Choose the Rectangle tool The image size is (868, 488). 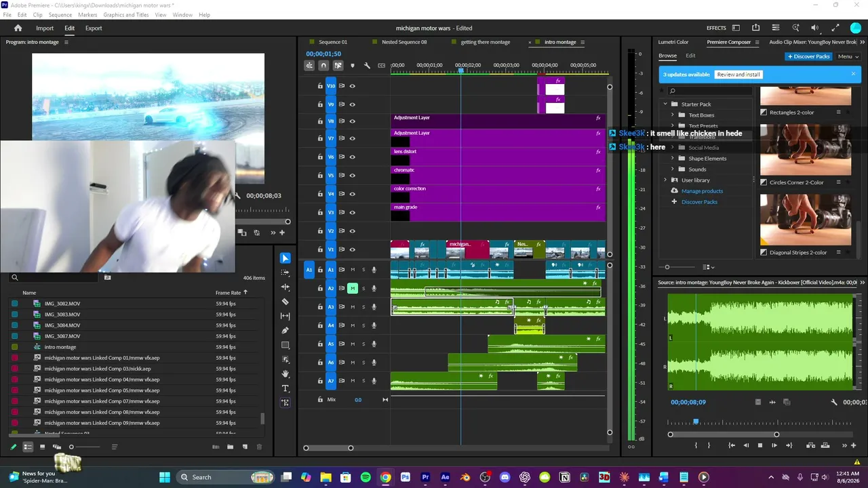point(285,345)
